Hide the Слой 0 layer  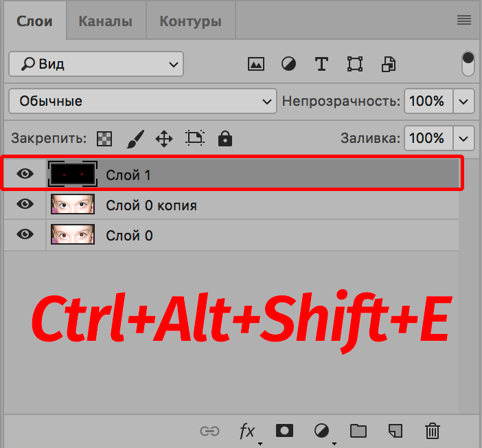[x=25, y=234]
